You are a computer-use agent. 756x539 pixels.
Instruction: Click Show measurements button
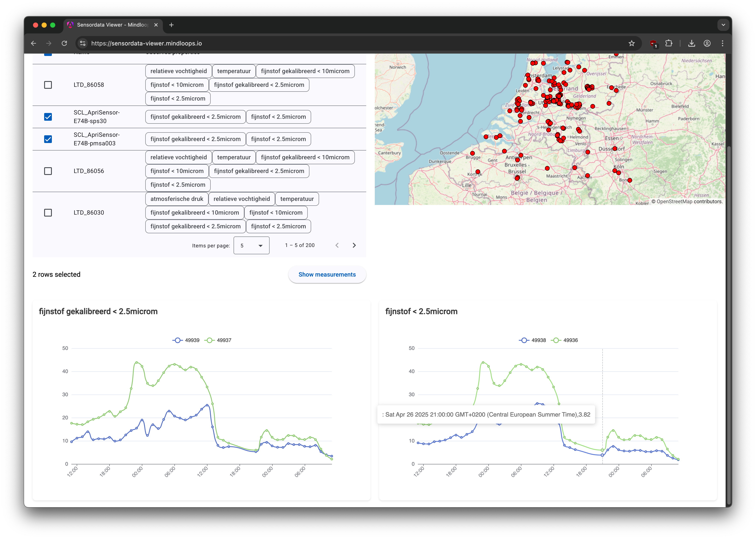pos(327,274)
